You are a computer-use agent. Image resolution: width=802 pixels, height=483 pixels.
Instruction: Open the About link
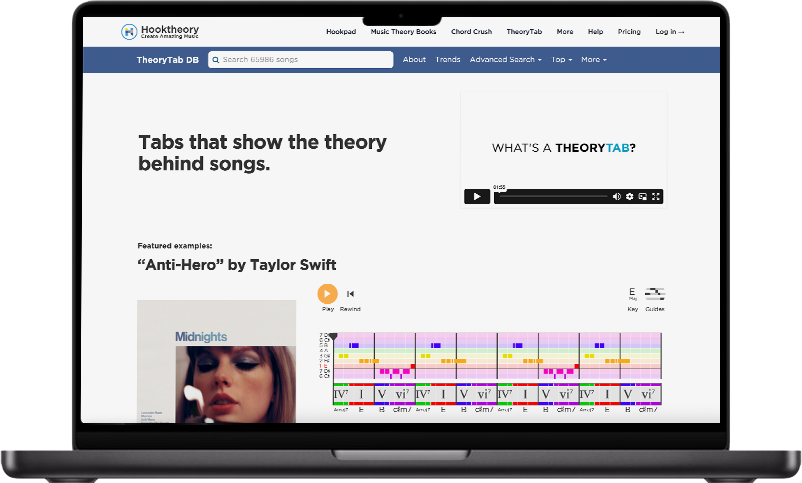point(414,59)
